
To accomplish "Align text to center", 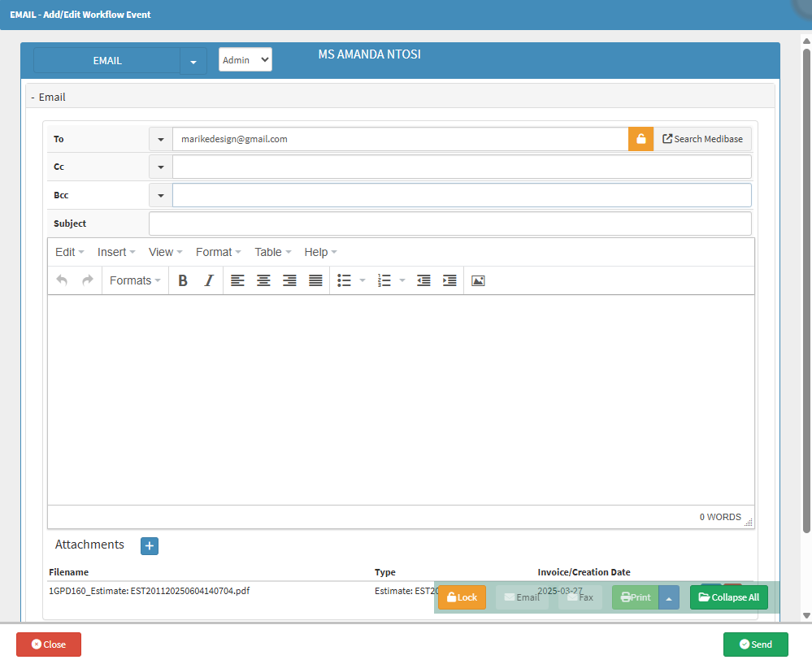I will coord(263,280).
